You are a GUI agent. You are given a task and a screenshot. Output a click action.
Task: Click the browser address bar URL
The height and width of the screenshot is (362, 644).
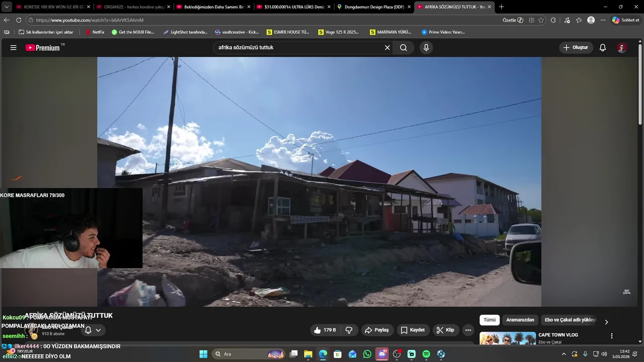point(90,20)
